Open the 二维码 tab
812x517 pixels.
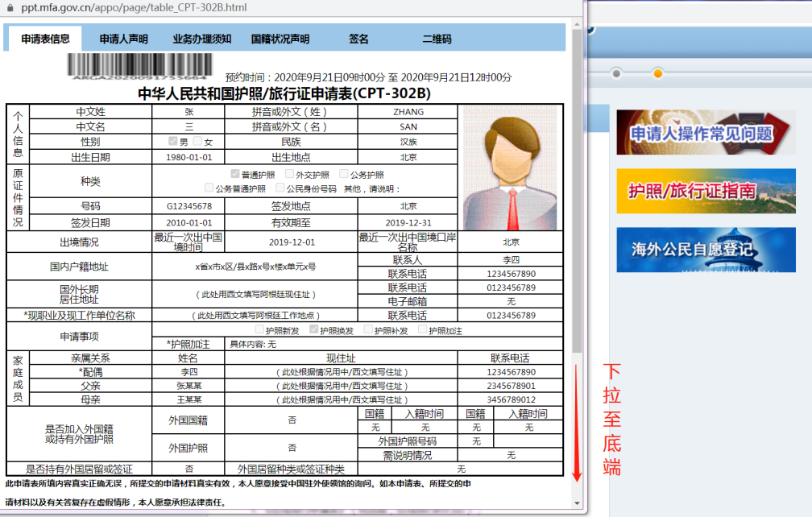tap(437, 39)
